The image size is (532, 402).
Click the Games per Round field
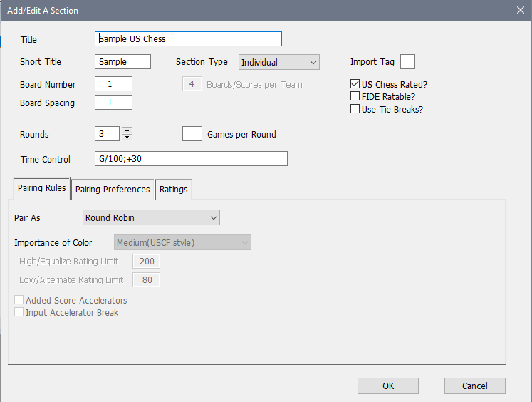[192, 134]
